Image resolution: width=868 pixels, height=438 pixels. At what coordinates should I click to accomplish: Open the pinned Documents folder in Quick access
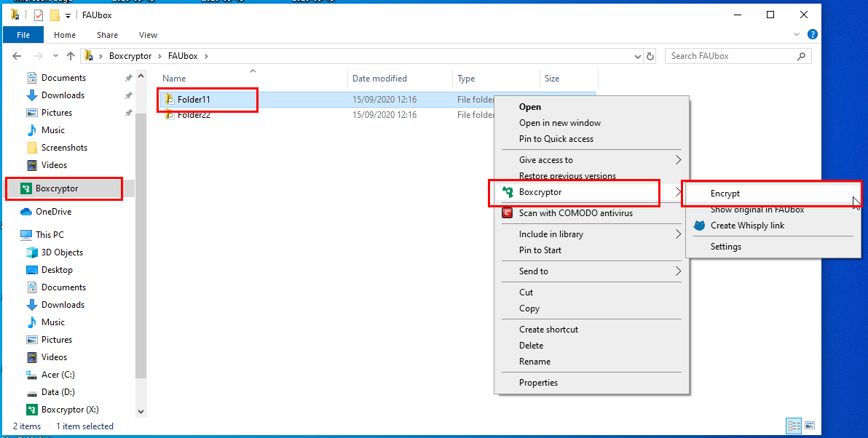(x=63, y=78)
